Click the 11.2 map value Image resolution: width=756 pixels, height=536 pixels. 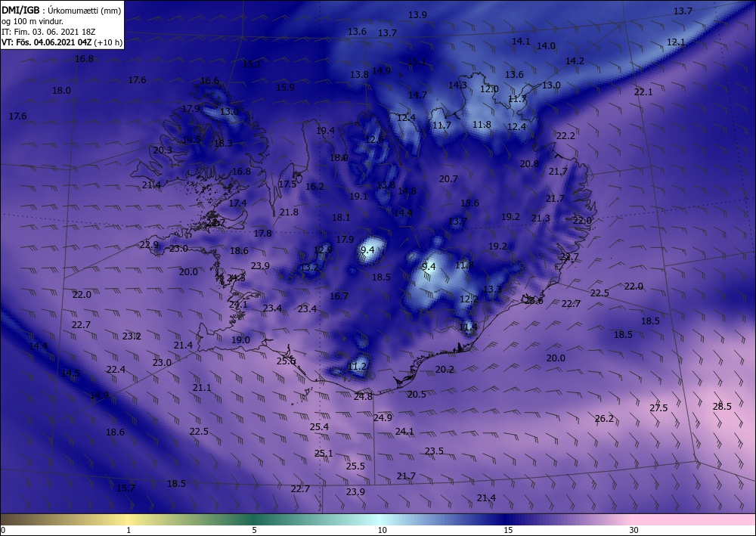click(358, 367)
